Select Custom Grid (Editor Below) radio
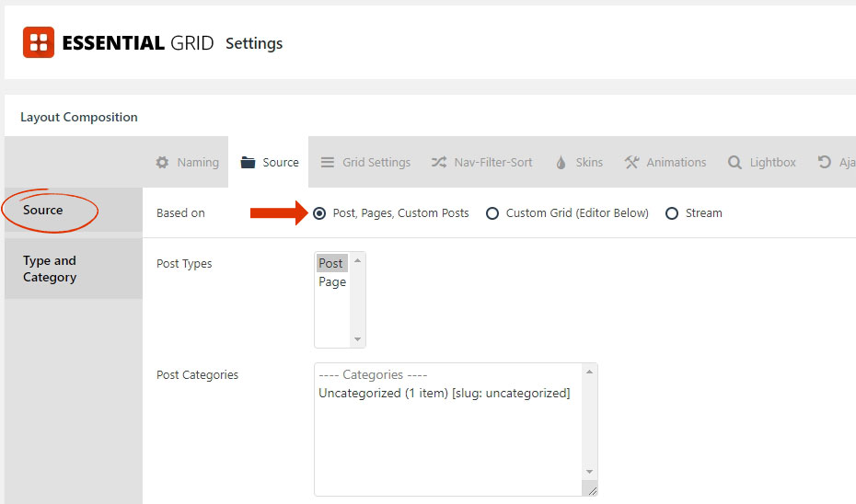856x504 pixels. tap(492, 213)
